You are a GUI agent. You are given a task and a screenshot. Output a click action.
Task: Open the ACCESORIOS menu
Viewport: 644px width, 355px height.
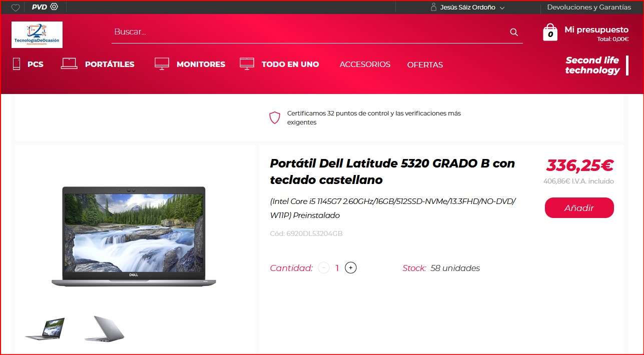click(365, 64)
